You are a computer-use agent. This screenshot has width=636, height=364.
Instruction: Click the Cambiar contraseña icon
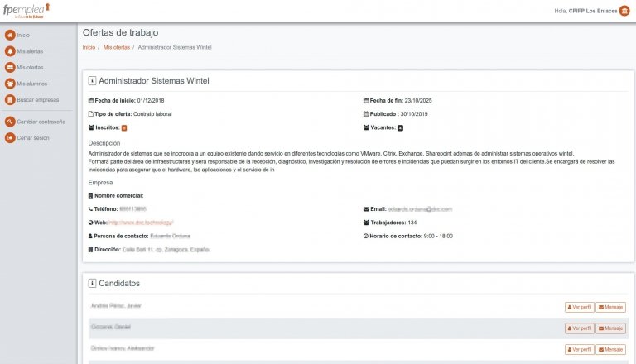pos(10,122)
